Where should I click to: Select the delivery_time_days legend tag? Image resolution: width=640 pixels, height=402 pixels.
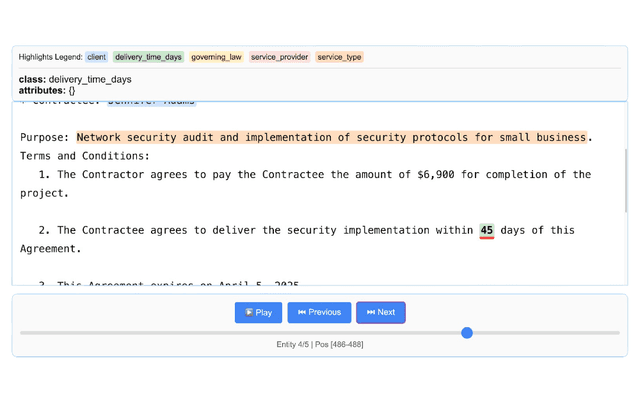[148, 57]
